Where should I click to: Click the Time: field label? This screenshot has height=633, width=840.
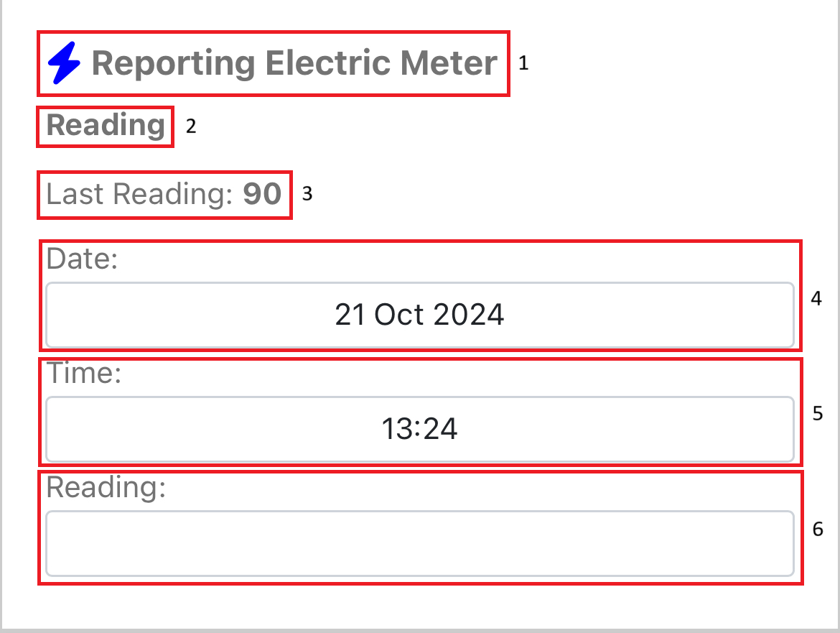pyautogui.click(x=83, y=374)
